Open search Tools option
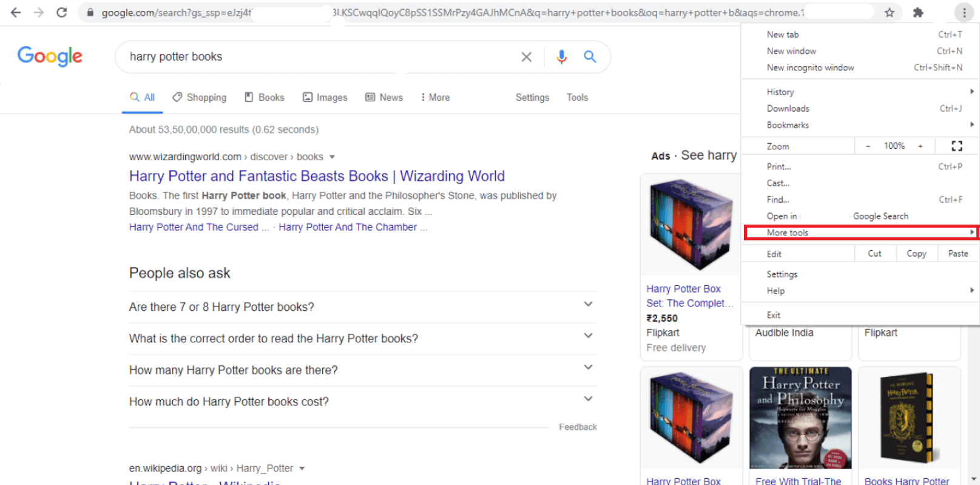Viewport: 980px width, 485px height. coord(577,97)
